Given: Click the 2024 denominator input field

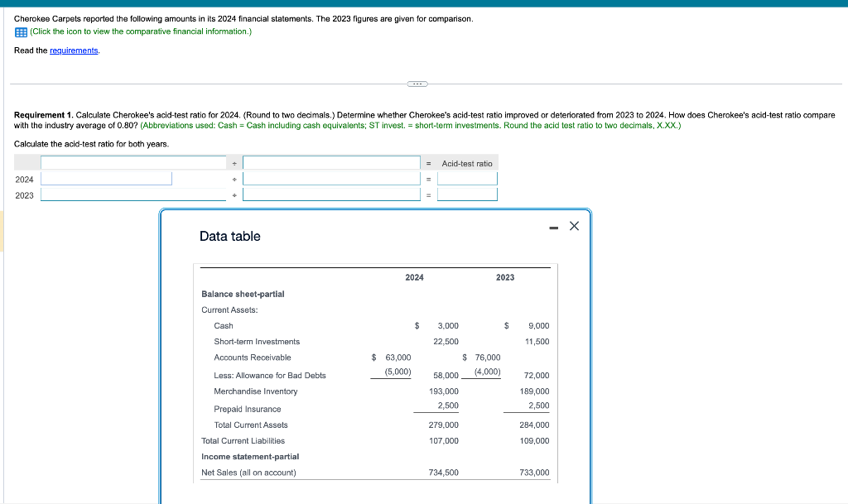Looking at the screenshot, I should click(x=331, y=179).
